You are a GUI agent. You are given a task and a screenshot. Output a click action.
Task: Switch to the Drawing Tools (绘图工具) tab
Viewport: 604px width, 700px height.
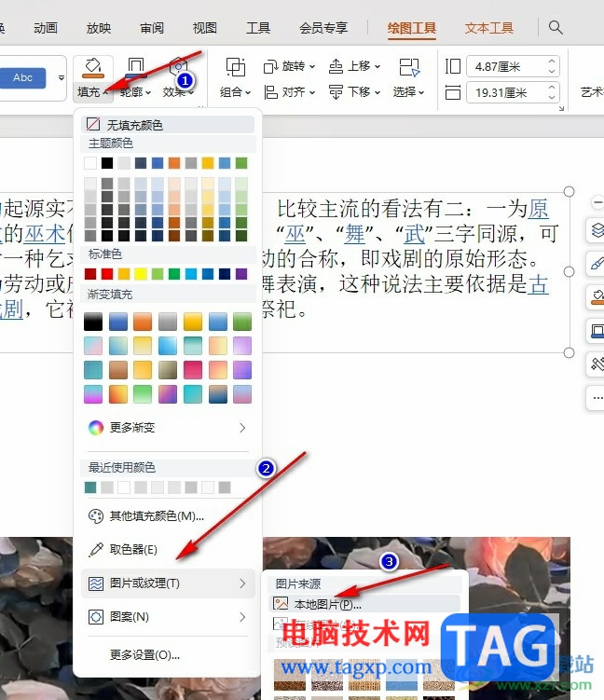[x=412, y=28]
